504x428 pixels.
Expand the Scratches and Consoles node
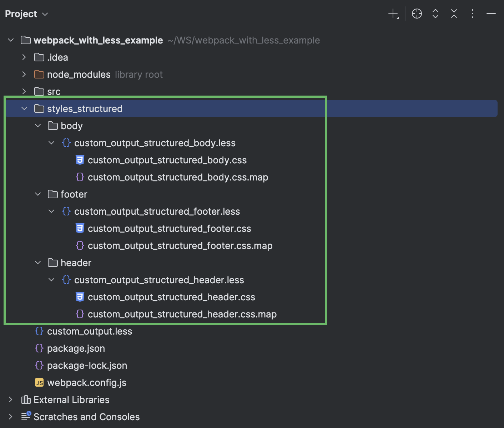point(10,417)
